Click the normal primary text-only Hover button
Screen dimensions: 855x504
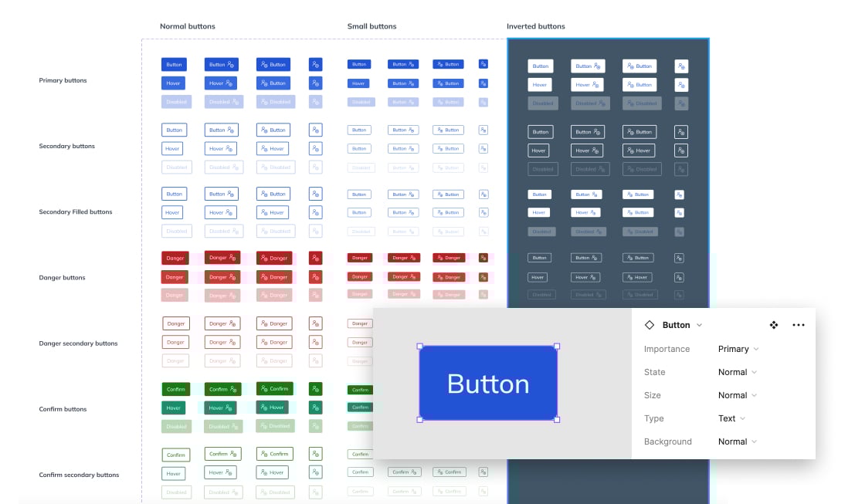click(x=173, y=83)
